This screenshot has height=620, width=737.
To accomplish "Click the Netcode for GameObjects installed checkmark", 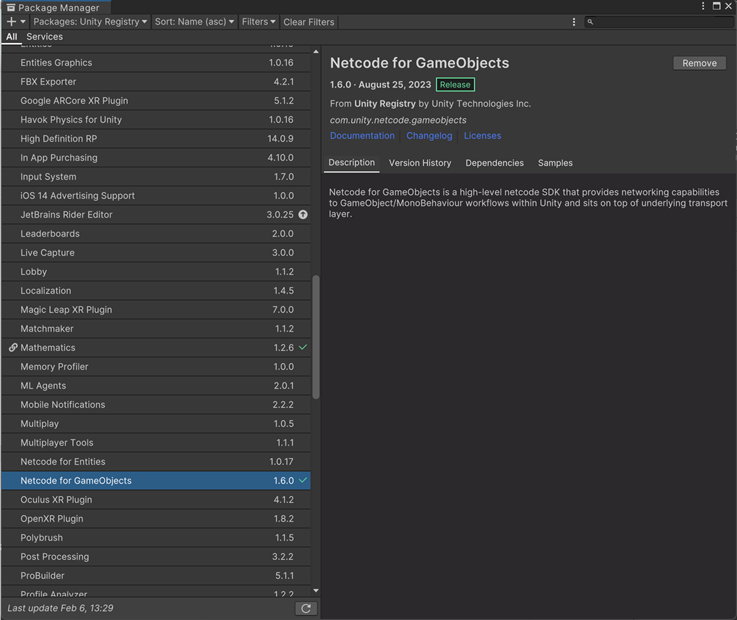I will 303,481.
